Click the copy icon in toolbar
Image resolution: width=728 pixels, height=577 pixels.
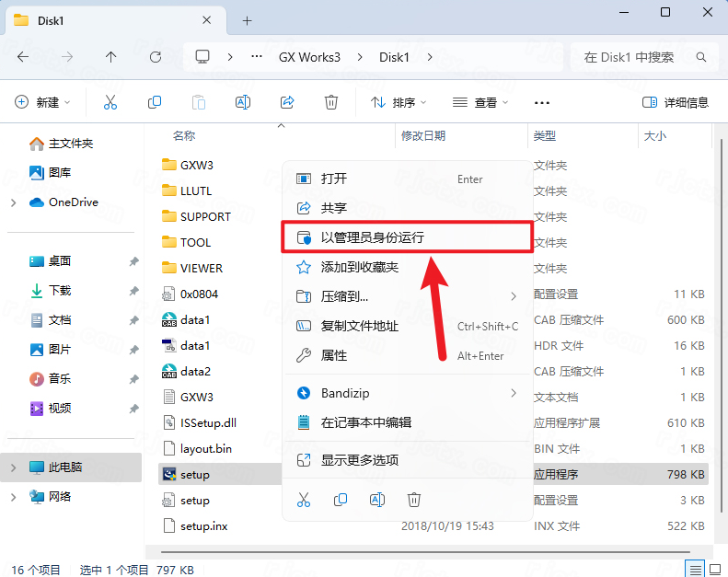[x=155, y=102]
